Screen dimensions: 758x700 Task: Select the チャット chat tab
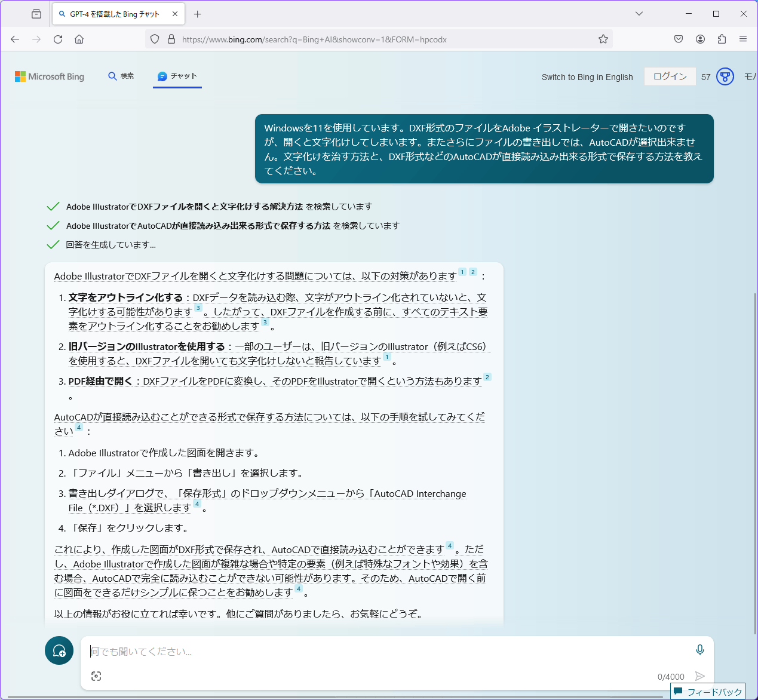177,76
